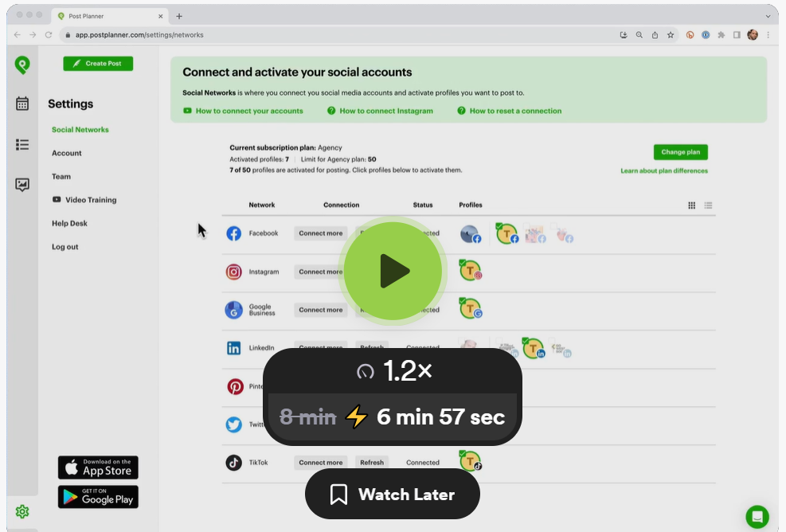The width and height of the screenshot is (786, 532).
Task: Click Connect more in the TikTok row
Action: point(321,462)
